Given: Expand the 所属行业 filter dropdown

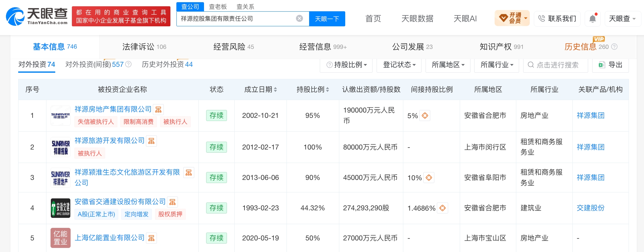Looking at the screenshot, I should tap(497, 65).
